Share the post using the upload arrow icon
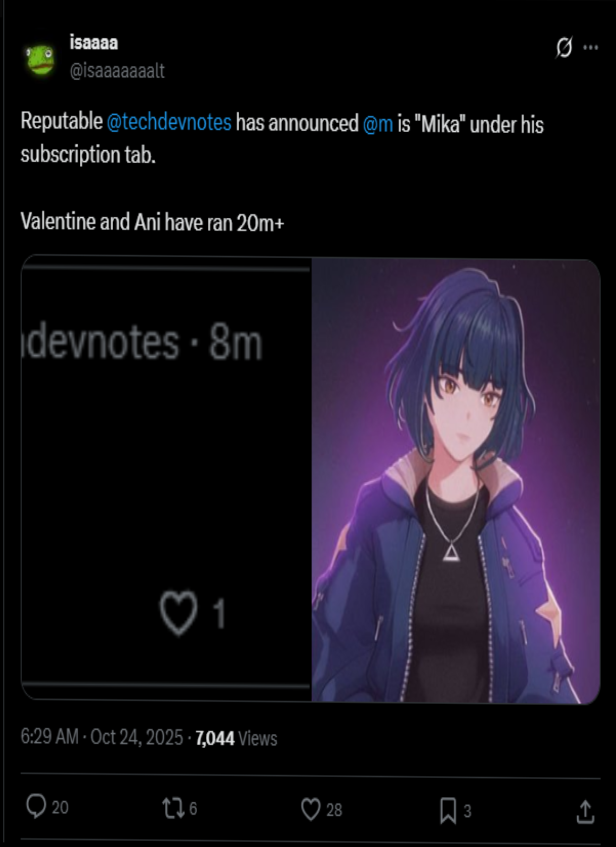 coord(585,812)
